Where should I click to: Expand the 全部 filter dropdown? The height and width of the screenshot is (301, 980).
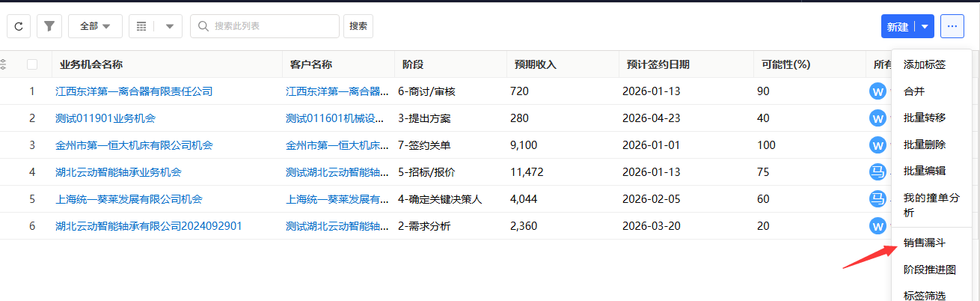[95, 26]
